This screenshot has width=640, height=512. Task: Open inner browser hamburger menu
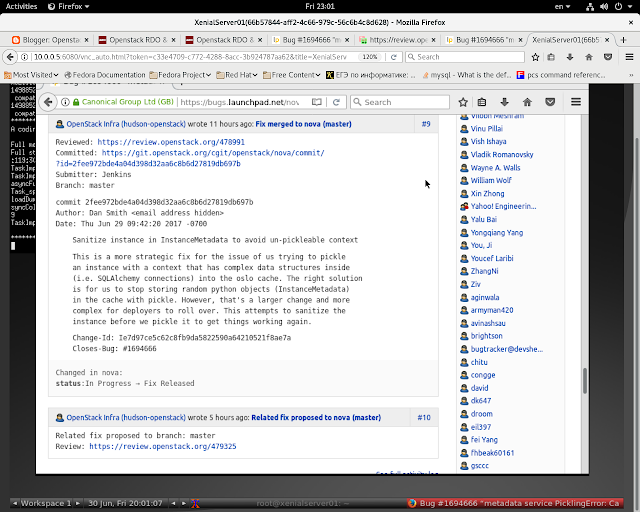point(576,102)
